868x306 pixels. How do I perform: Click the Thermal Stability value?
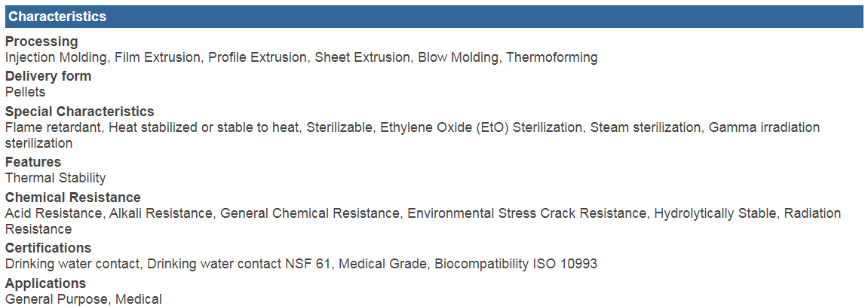click(x=55, y=178)
